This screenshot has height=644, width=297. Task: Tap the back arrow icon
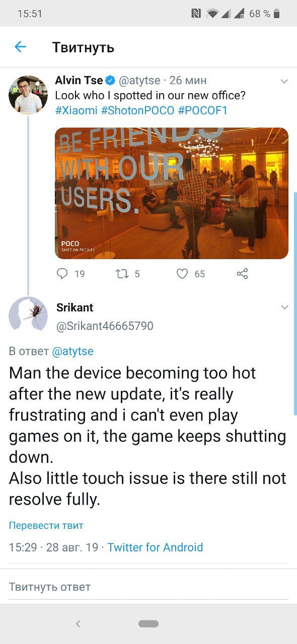pos(20,47)
